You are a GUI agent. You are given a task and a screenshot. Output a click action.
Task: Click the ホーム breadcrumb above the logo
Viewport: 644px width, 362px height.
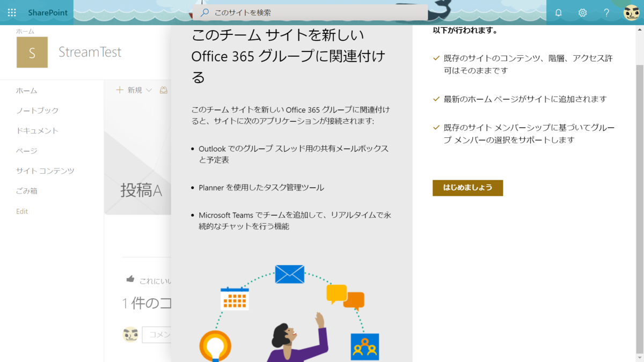pyautogui.click(x=25, y=32)
